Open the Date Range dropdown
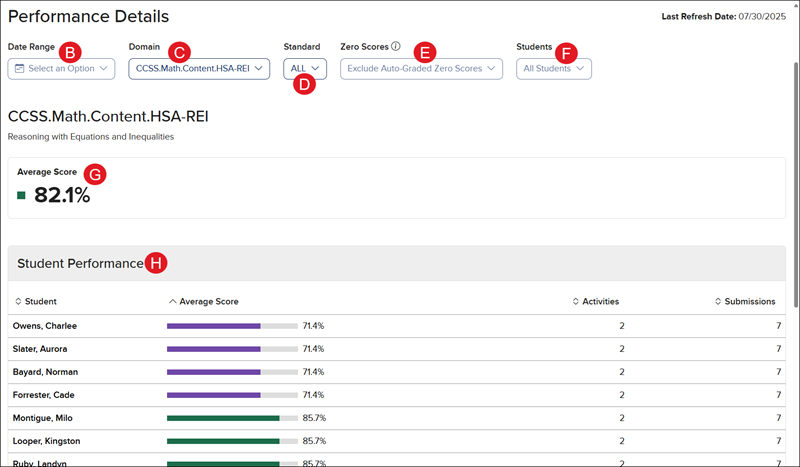The width and height of the screenshot is (800, 467). tap(61, 69)
